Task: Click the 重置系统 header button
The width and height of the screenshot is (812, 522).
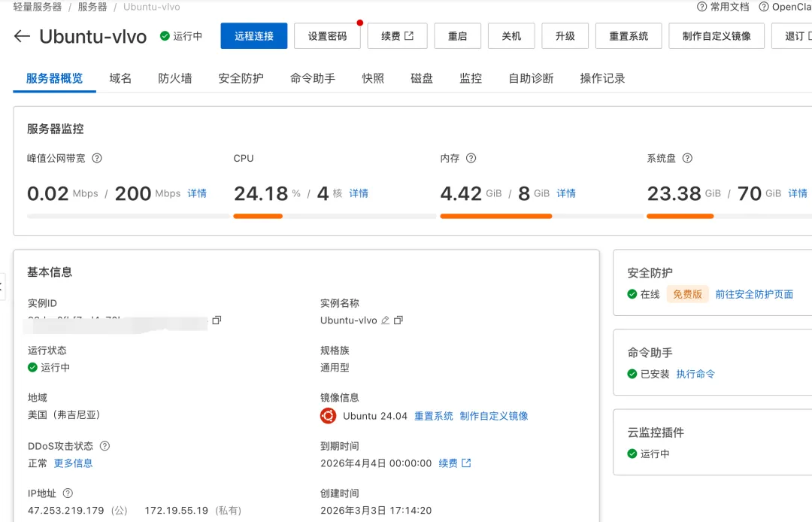Action: tap(629, 36)
